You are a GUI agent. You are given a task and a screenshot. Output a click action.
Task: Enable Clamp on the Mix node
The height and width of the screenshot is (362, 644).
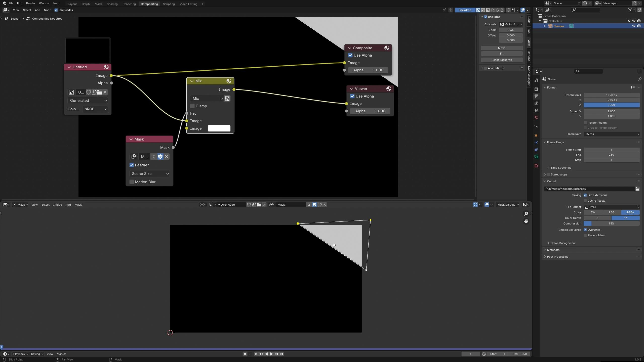(x=192, y=106)
